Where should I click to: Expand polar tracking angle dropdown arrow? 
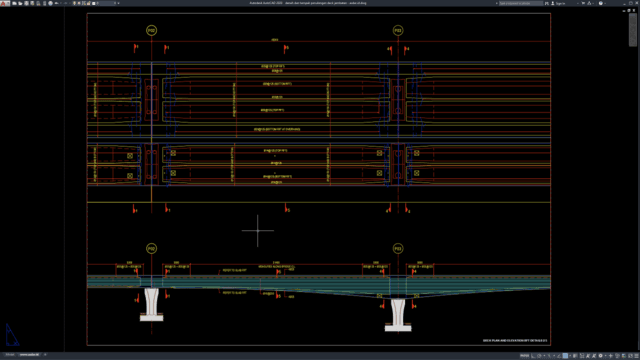pyautogui.click(x=544, y=356)
